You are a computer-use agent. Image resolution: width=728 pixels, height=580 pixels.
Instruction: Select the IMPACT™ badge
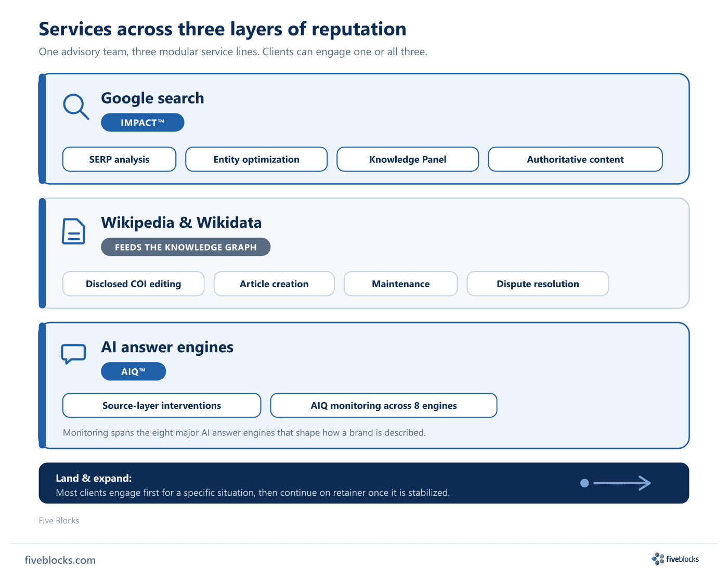(x=142, y=122)
